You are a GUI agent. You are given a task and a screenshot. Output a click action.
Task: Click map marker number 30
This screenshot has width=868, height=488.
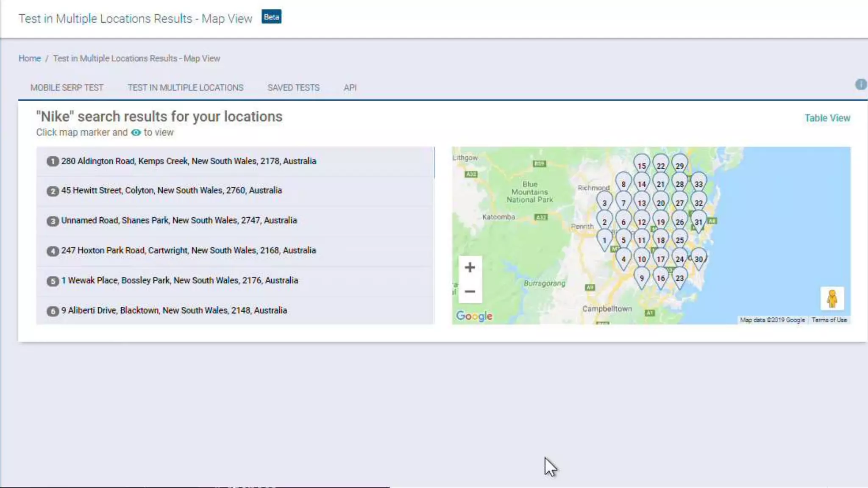tap(699, 259)
